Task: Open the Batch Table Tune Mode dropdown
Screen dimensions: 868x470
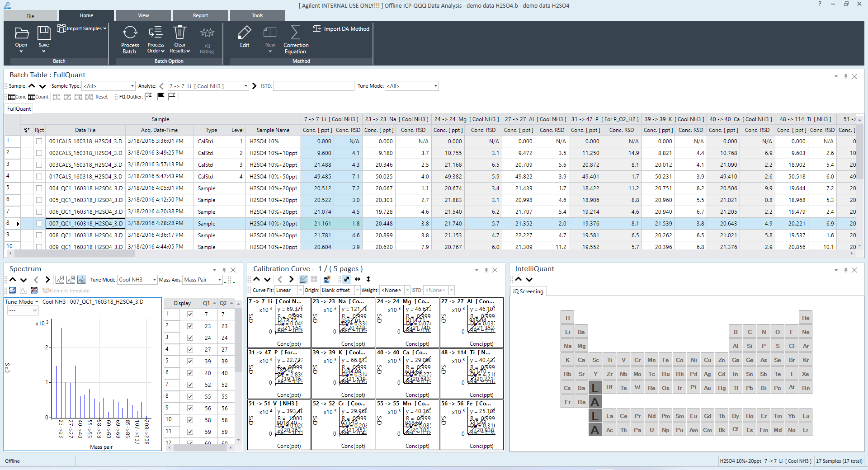Action: 412,86
